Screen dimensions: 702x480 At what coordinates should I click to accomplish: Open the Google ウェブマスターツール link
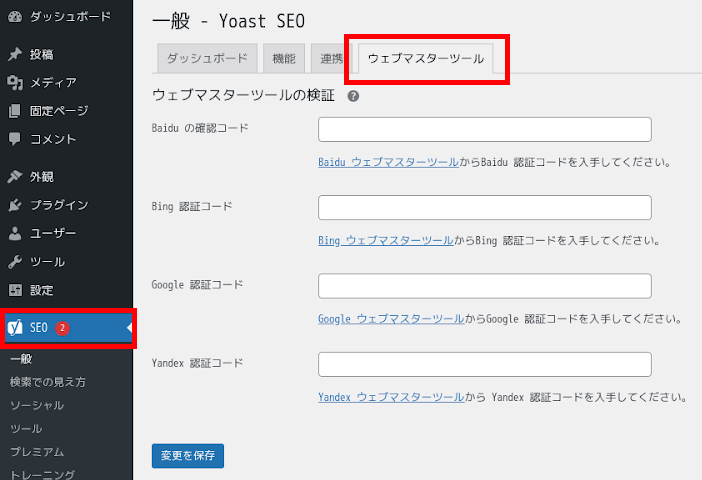coord(390,319)
